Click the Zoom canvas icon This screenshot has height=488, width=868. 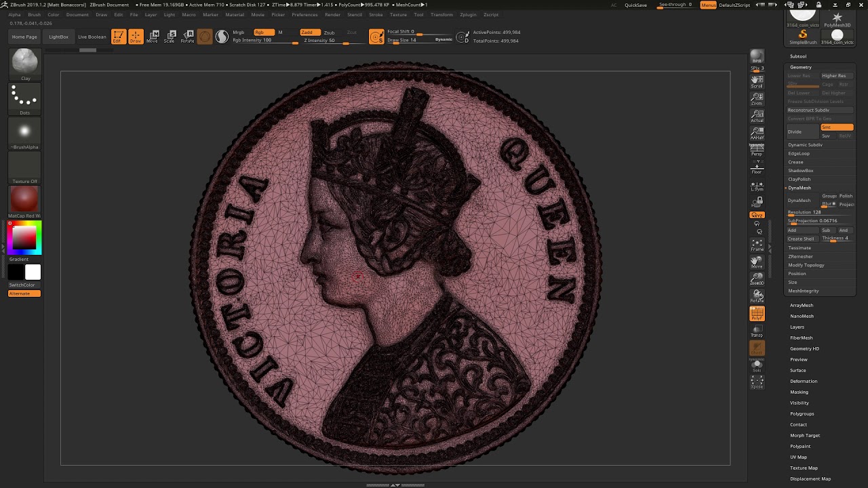[757, 99]
